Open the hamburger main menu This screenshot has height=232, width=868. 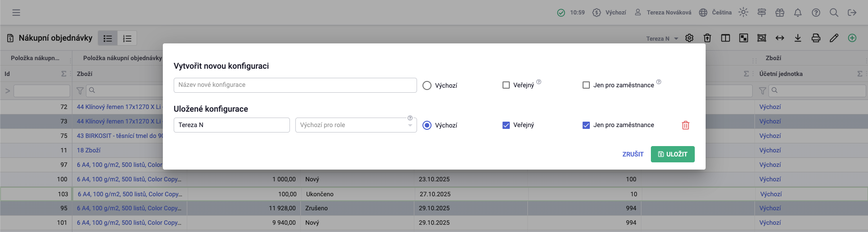tap(16, 13)
